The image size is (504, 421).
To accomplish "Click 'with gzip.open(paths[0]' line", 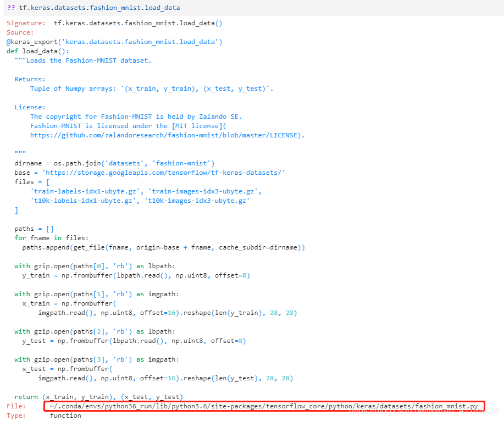I will tap(95, 266).
